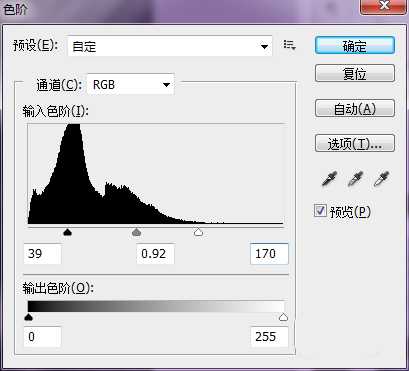The height and width of the screenshot is (371, 409).
Task: Click the input midtone gray slider
Action: (136, 232)
